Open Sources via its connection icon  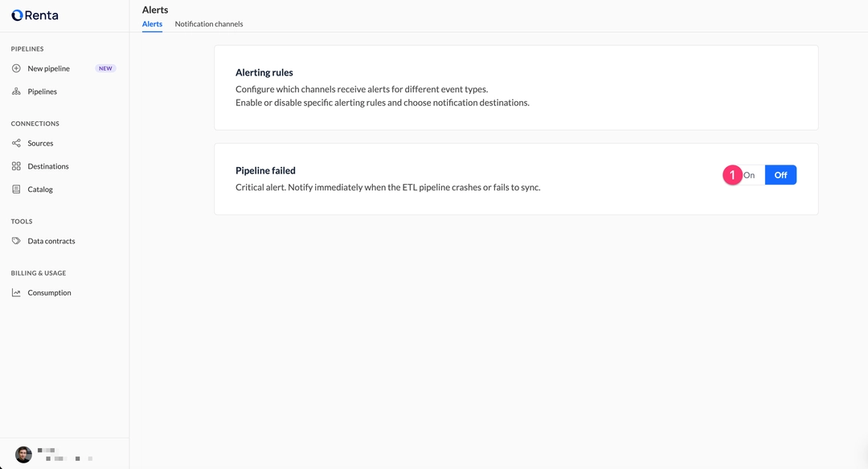click(x=16, y=143)
